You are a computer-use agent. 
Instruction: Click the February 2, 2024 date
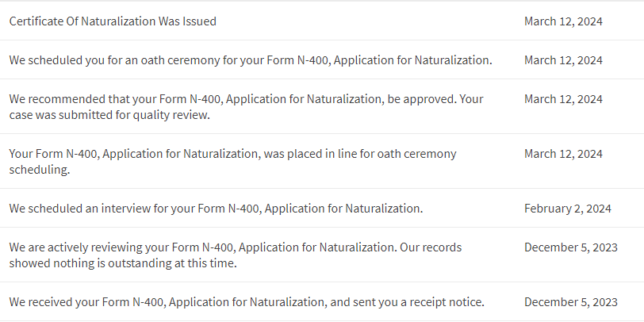point(568,209)
